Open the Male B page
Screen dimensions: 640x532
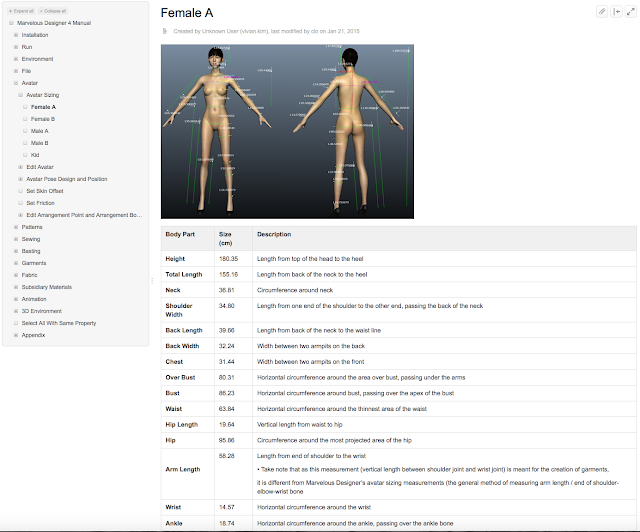pos(40,143)
